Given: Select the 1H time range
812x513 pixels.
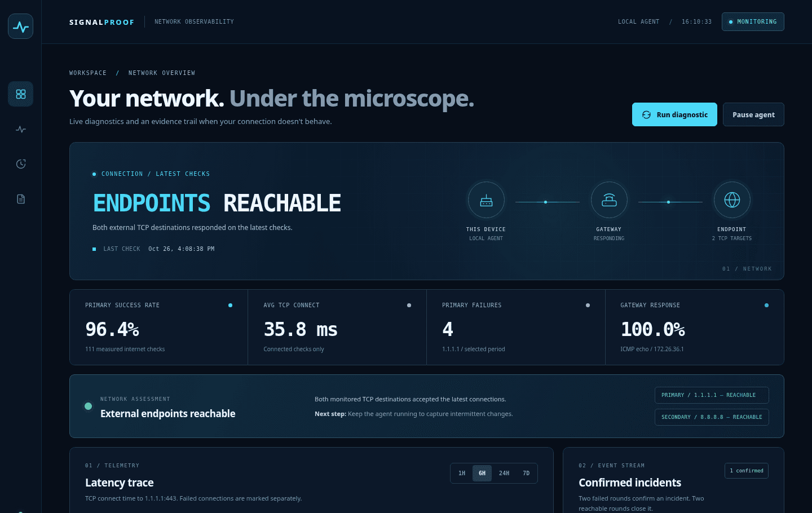Looking at the screenshot, I should click(462, 474).
